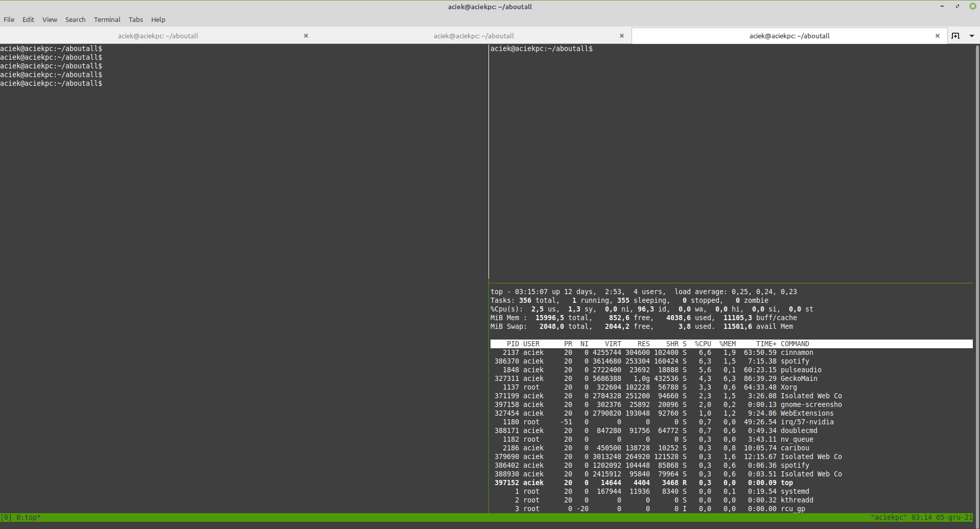Select the rightmost terminal tab
The height and width of the screenshot is (529, 980).
[x=789, y=36]
